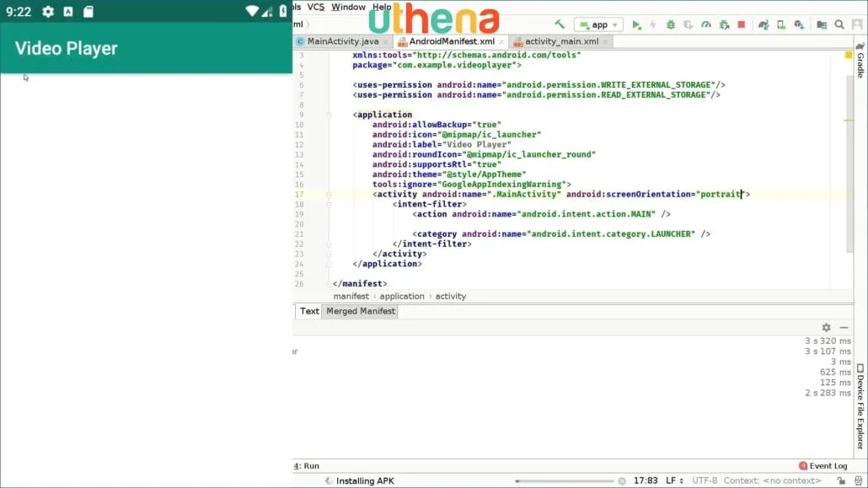Close the MainActivity.java tab
Viewport: 868px width, 488px height.
coord(386,42)
